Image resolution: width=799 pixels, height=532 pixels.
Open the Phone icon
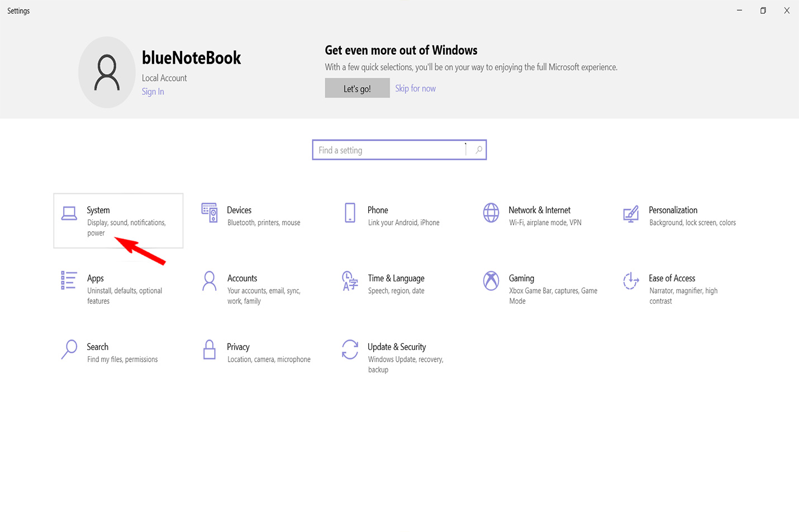coord(350,213)
